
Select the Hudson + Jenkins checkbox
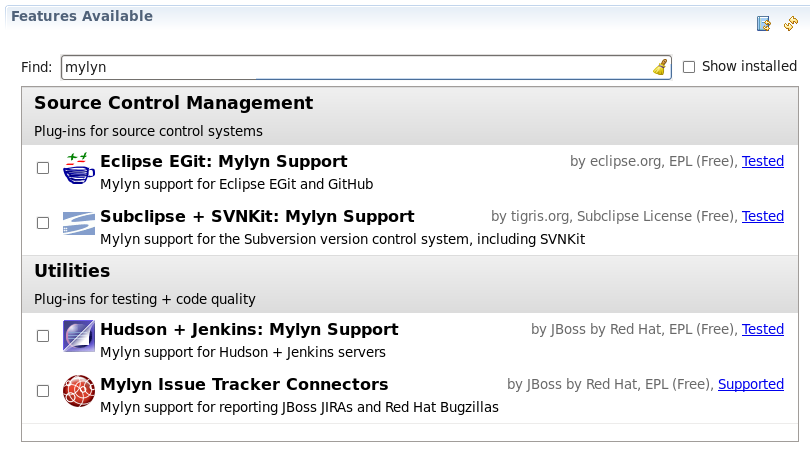coord(43,336)
